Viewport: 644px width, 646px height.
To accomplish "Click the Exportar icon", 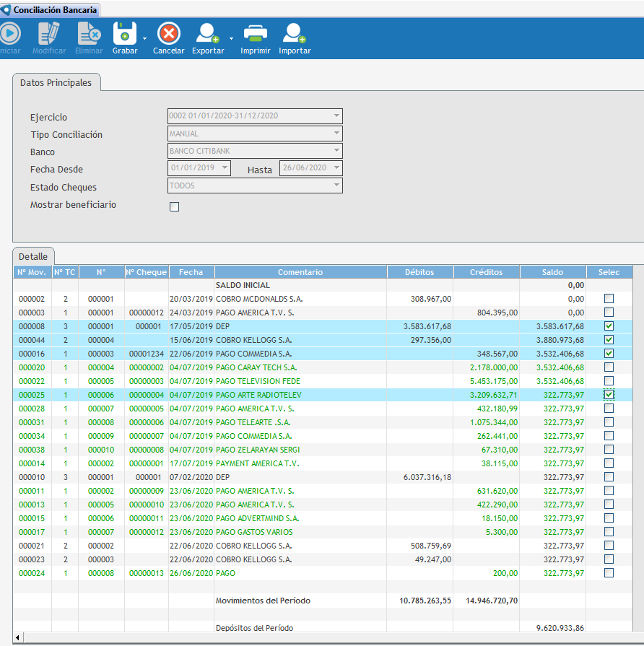I will coord(208,33).
